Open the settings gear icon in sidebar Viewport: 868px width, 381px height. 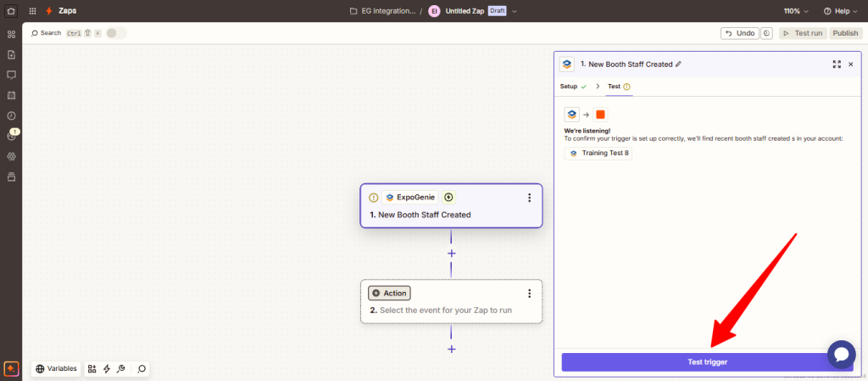click(x=11, y=156)
